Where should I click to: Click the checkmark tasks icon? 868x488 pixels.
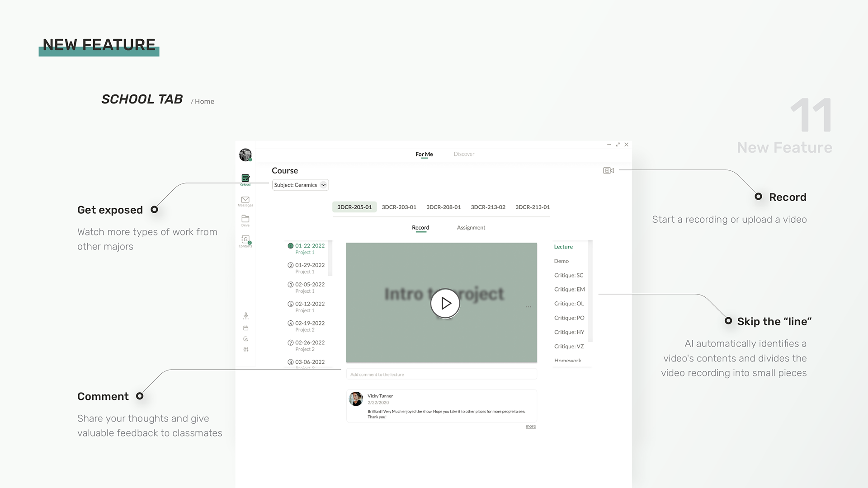[245, 339]
